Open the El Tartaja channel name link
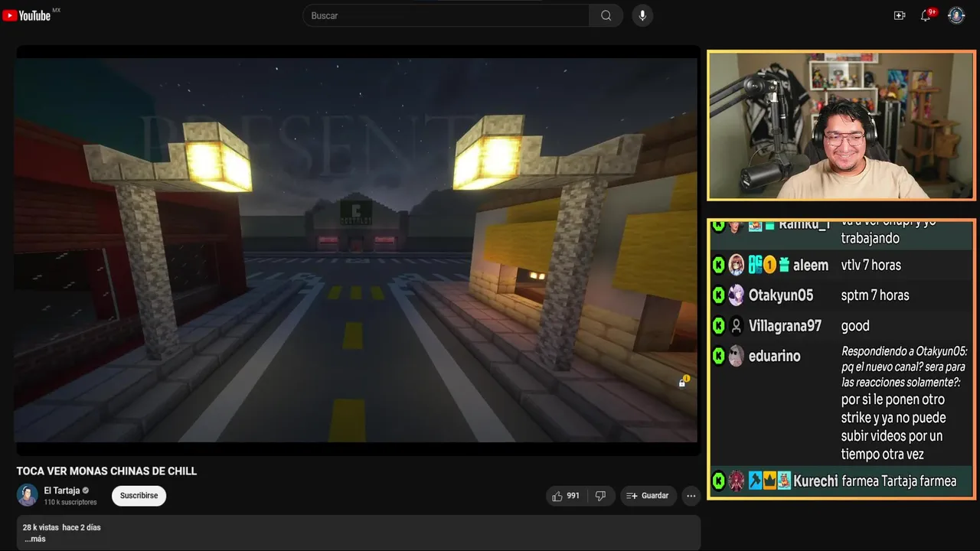 (x=62, y=491)
